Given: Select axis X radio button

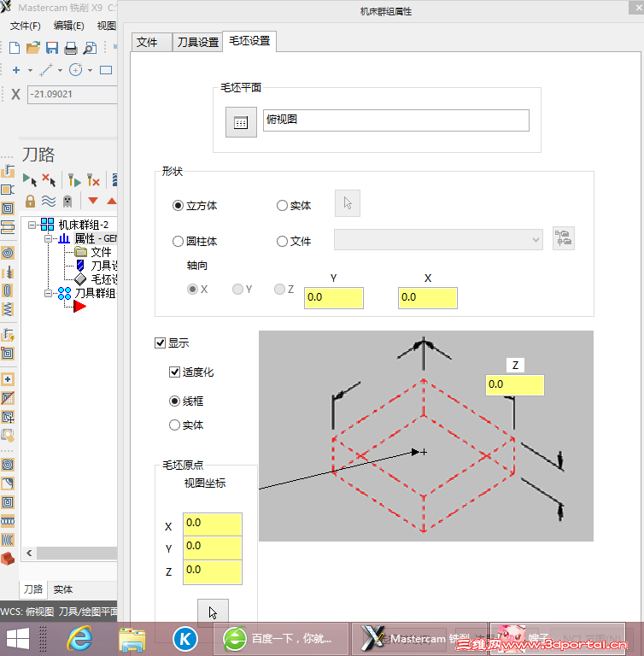Looking at the screenshot, I should [192, 289].
